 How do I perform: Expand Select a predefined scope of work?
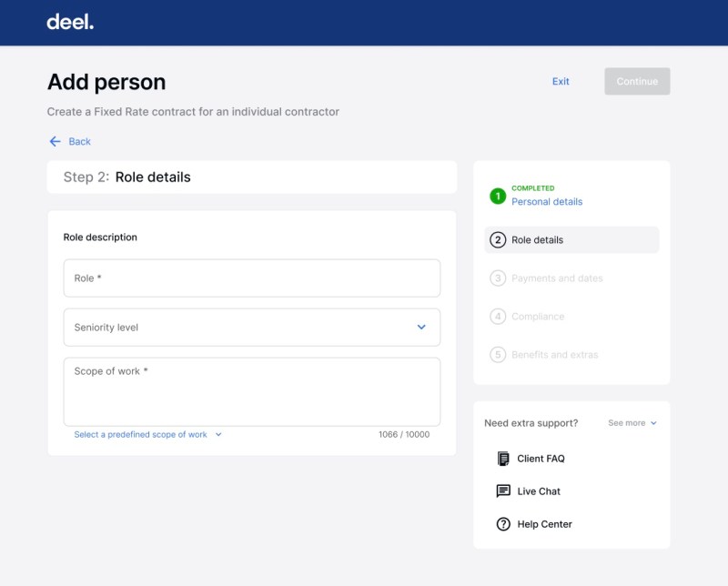click(147, 435)
